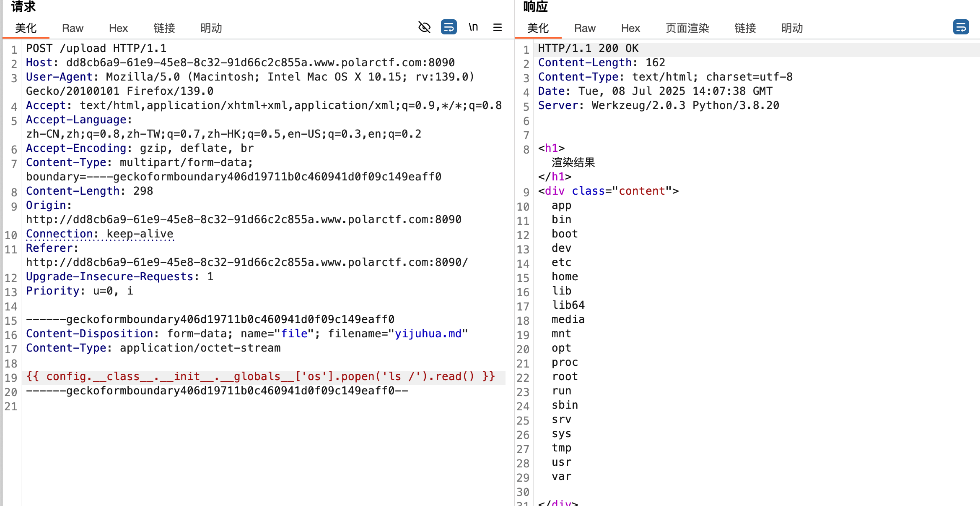Image resolution: width=980 pixels, height=506 pixels.
Task: Toggle word wrap icon in response panel
Action: (x=961, y=27)
